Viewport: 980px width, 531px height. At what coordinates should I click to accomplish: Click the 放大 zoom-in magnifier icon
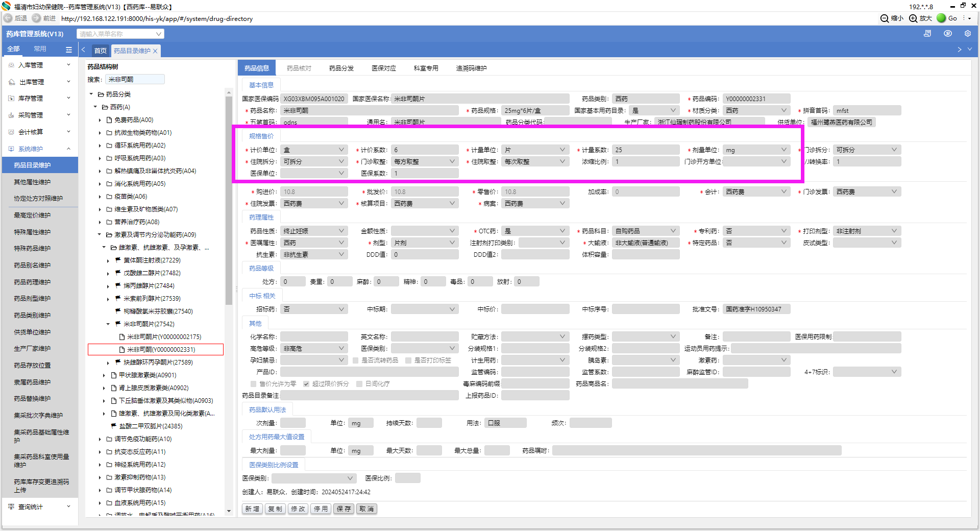[x=913, y=18]
